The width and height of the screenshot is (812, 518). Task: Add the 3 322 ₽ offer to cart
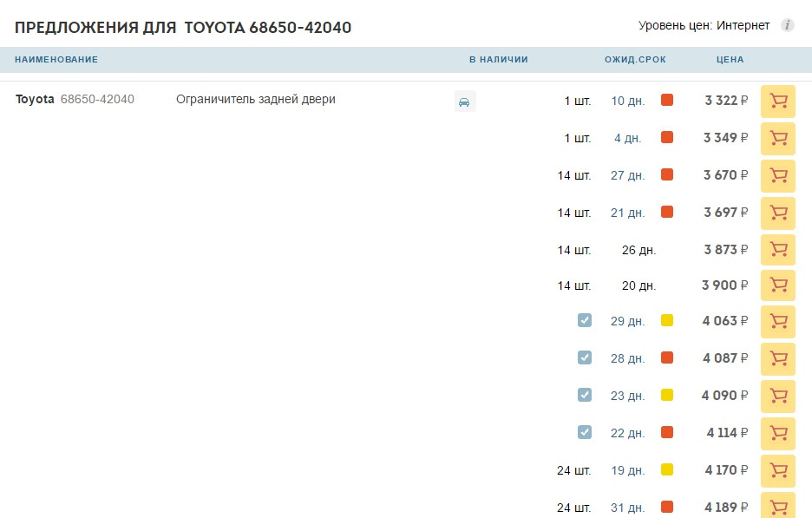coord(777,102)
